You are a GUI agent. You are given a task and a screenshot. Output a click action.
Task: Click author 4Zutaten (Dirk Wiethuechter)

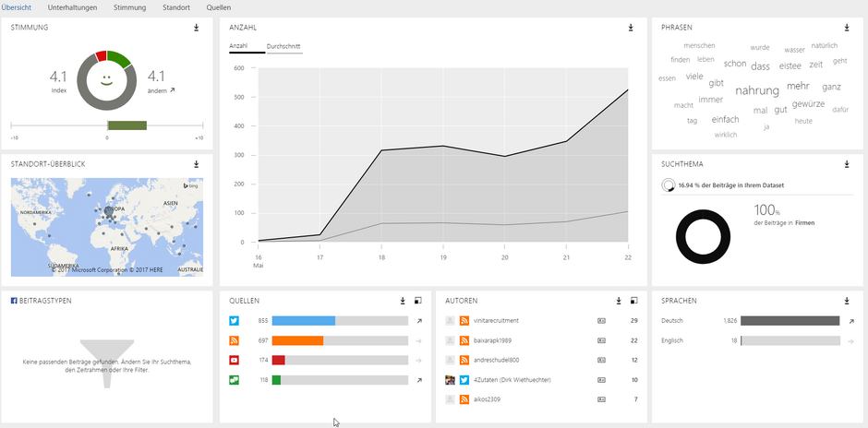coord(512,380)
